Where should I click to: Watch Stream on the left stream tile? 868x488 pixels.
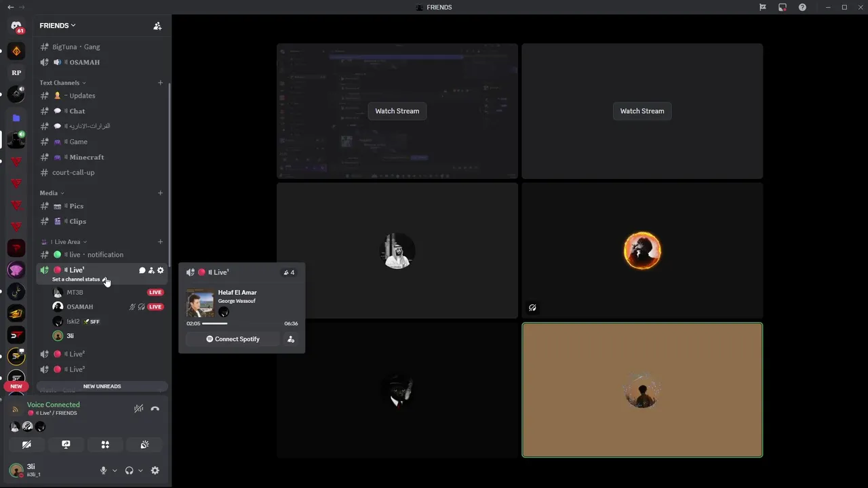(397, 111)
